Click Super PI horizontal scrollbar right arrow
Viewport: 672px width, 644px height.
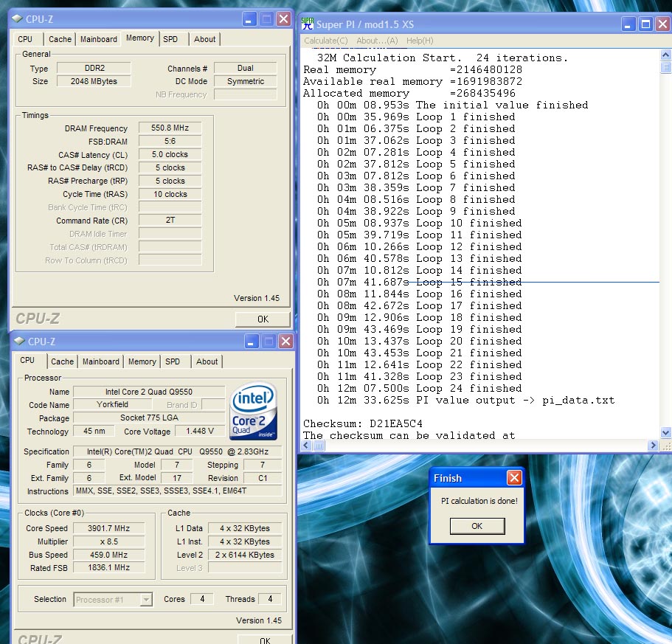653,446
